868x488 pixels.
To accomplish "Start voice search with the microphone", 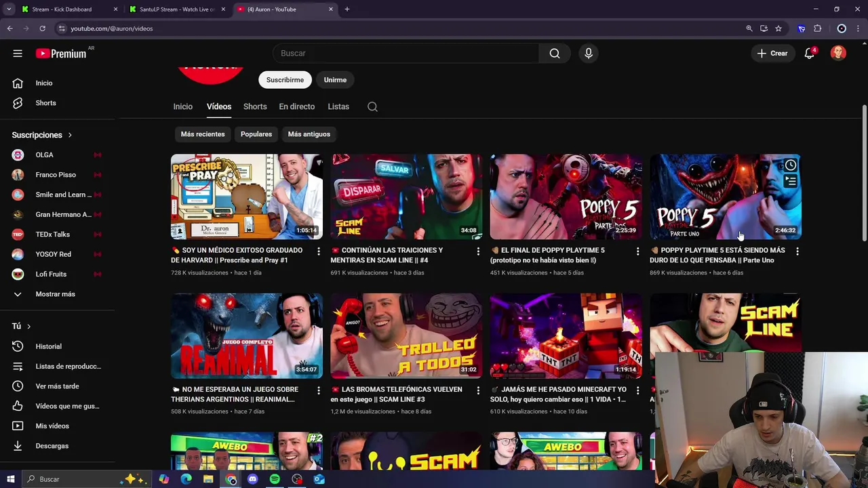I will (x=589, y=54).
